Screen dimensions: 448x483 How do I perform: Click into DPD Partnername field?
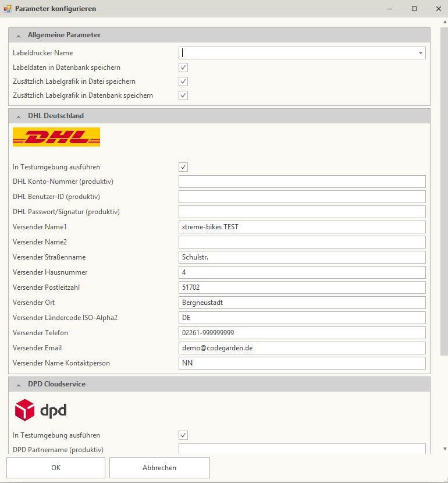pos(301,449)
